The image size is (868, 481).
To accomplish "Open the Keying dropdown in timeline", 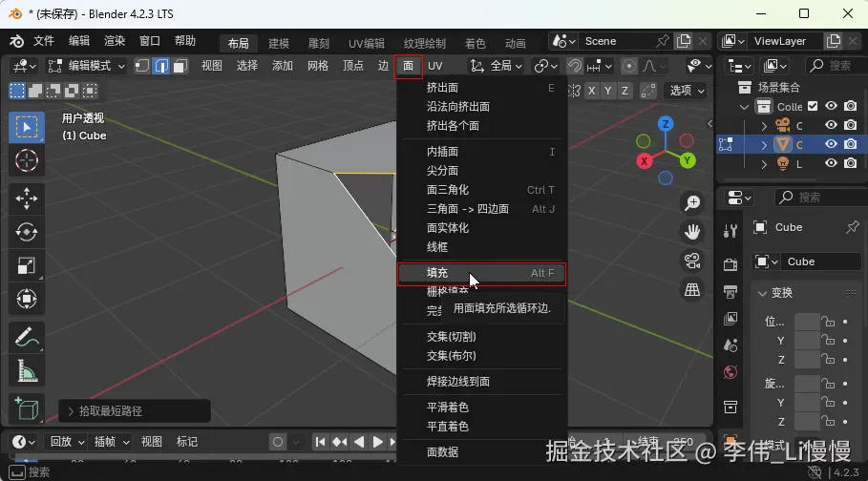I will click(x=112, y=442).
